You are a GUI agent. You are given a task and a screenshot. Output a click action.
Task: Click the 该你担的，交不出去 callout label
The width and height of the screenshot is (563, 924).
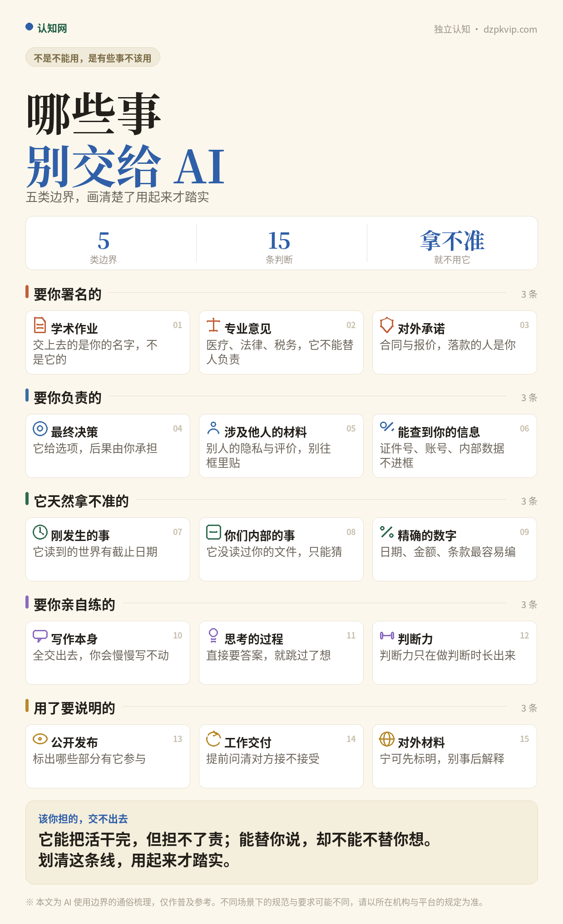point(83,819)
